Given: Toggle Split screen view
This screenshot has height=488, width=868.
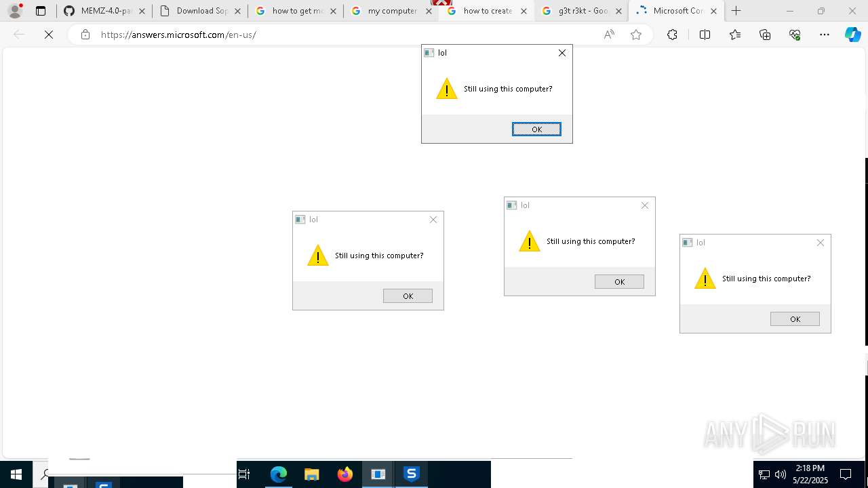Looking at the screenshot, I should tap(705, 35).
